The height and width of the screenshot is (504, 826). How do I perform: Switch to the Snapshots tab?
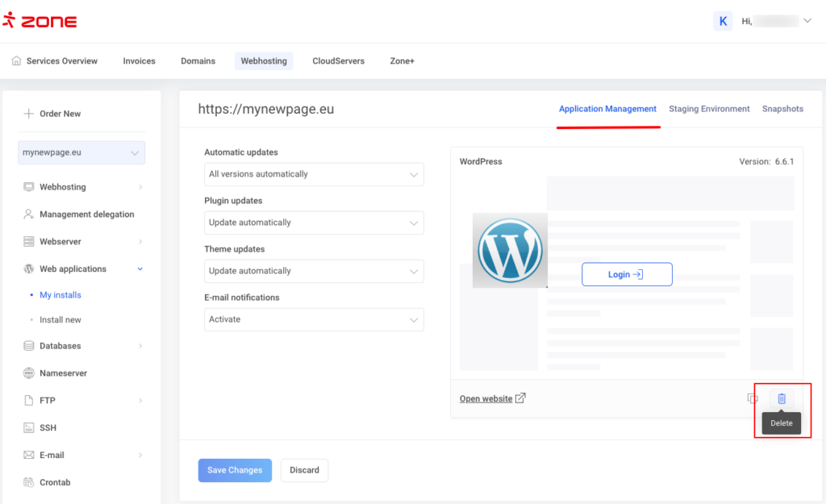click(x=782, y=109)
